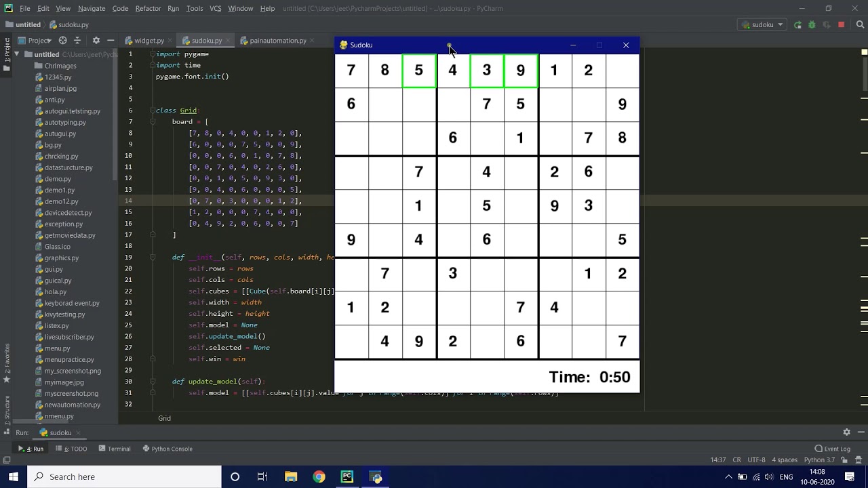
Task: Fold the Grid class definition
Action: point(151,110)
